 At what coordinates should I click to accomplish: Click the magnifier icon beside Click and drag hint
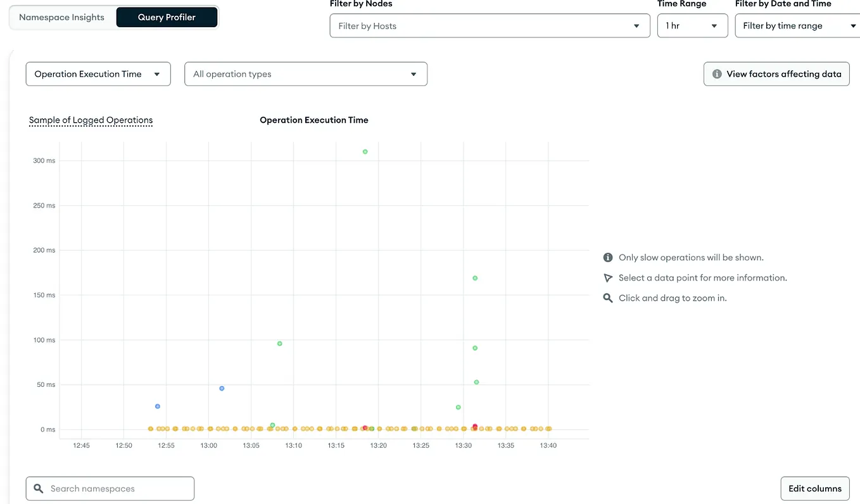[x=608, y=298]
